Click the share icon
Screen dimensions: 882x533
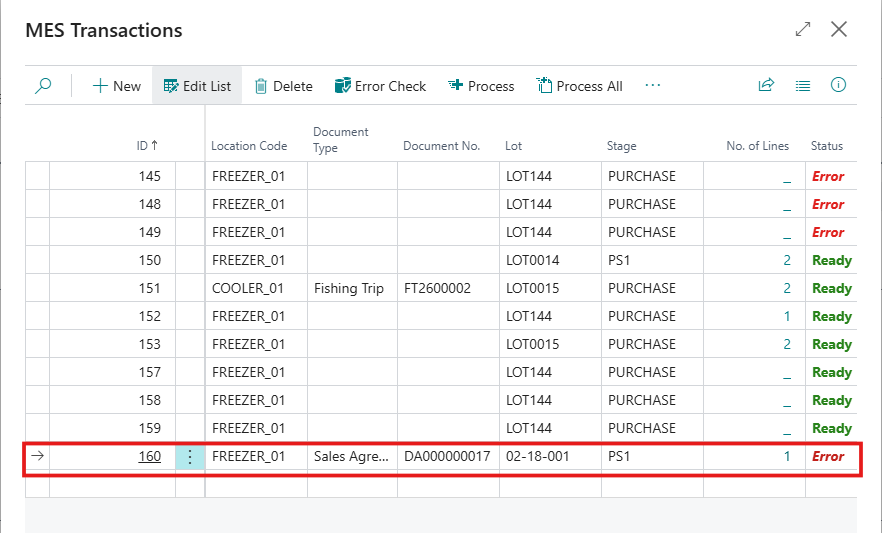coord(766,86)
